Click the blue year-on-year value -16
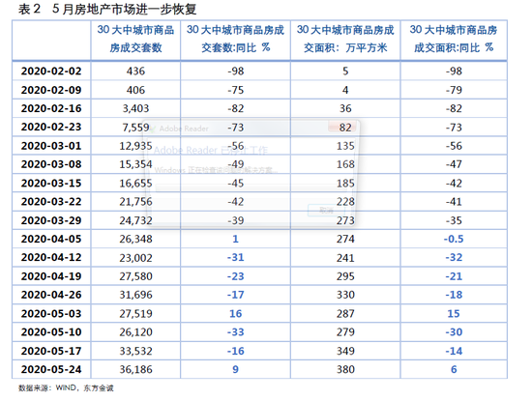 pos(235,351)
